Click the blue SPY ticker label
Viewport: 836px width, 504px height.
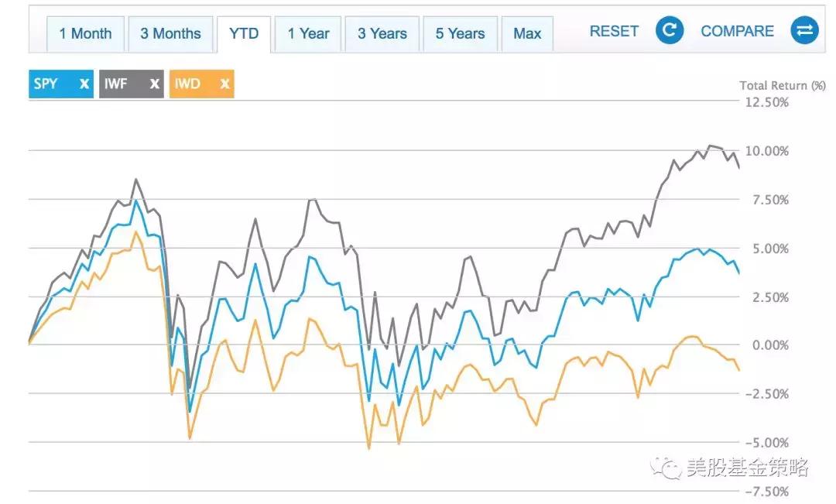[46, 84]
